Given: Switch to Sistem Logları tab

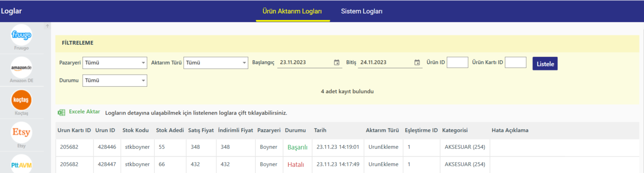Looking at the screenshot, I should [x=362, y=11].
